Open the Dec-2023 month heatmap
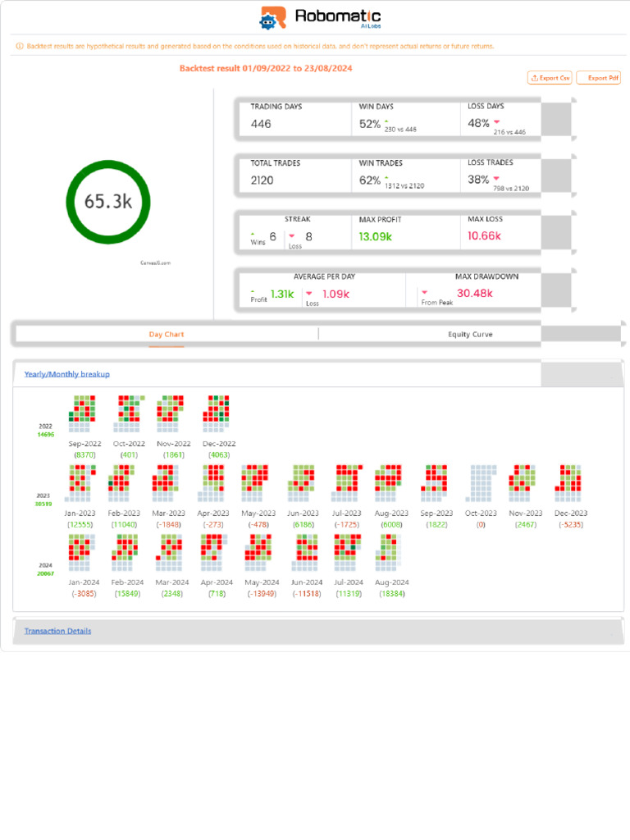Screen dimensions: 630x840 click(568, 483)
